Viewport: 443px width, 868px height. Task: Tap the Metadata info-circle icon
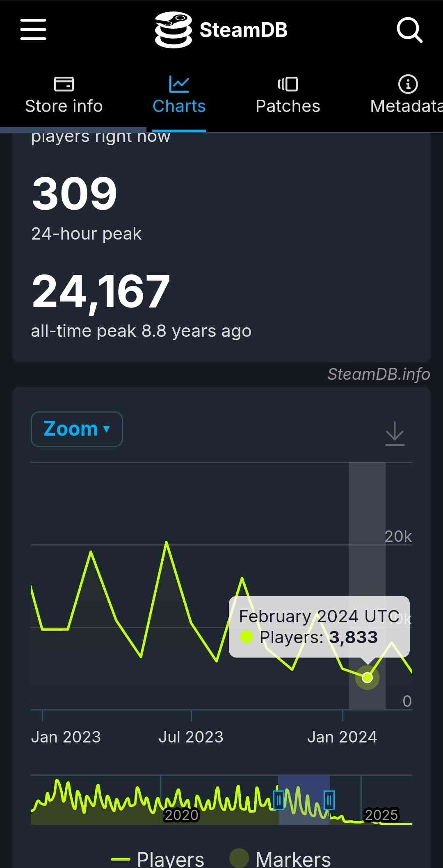[408, 84]
